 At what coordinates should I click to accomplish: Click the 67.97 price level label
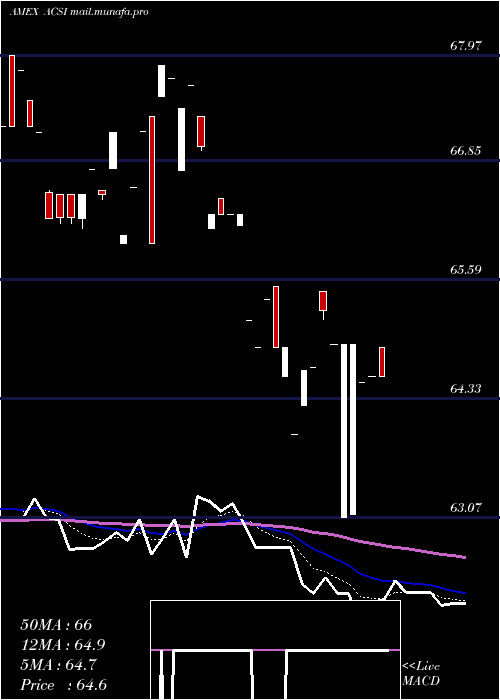(466, 46)
